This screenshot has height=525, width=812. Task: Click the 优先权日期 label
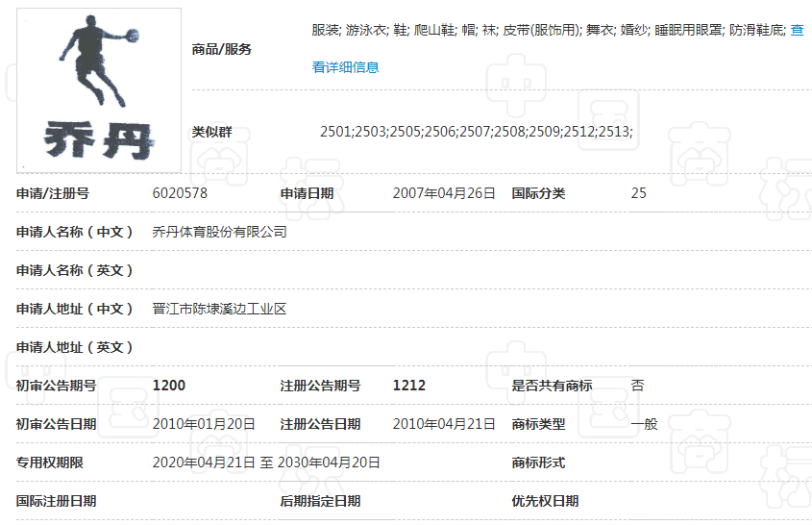click(545, 501)
